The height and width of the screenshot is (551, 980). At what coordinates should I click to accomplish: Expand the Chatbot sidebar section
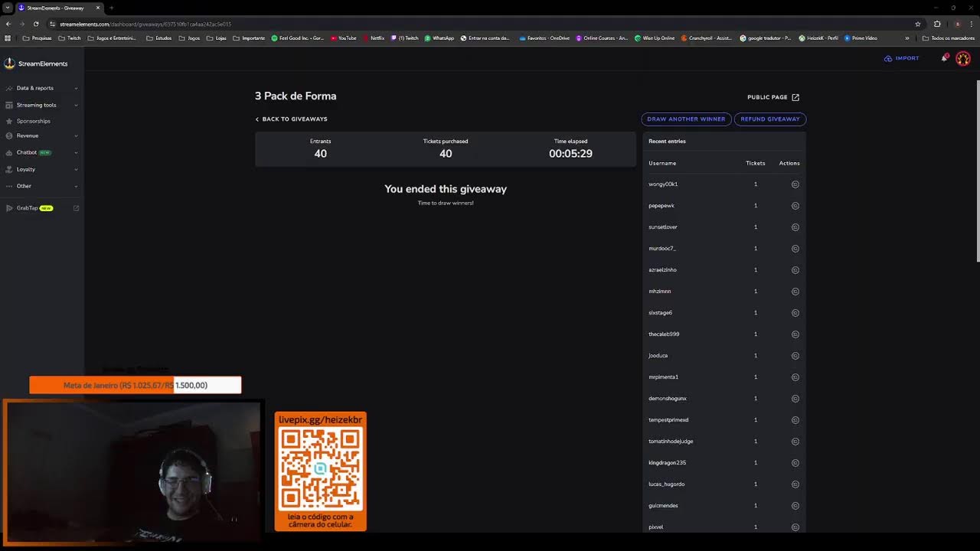click(41, 152)
